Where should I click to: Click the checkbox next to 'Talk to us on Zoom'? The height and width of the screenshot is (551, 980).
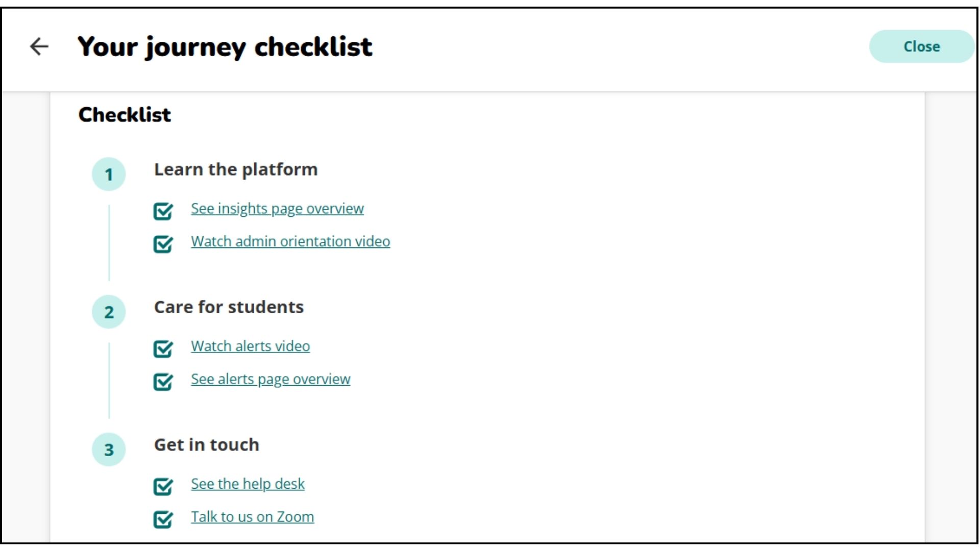pyautogui.click(x=162, y=517)
